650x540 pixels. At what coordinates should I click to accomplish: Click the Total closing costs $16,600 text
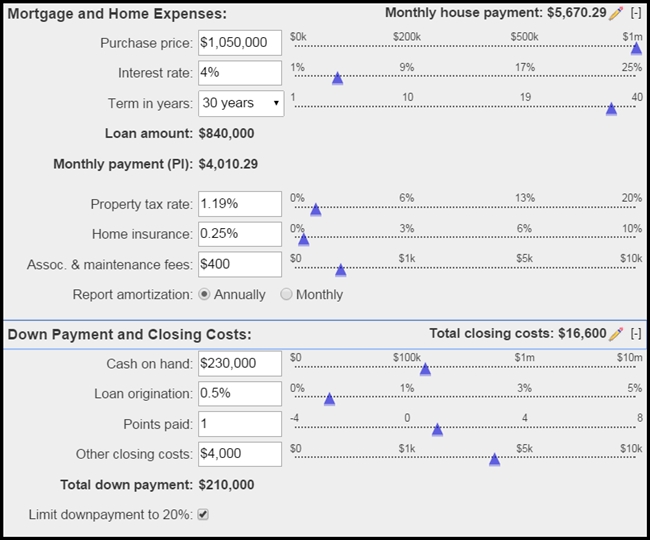518,334
